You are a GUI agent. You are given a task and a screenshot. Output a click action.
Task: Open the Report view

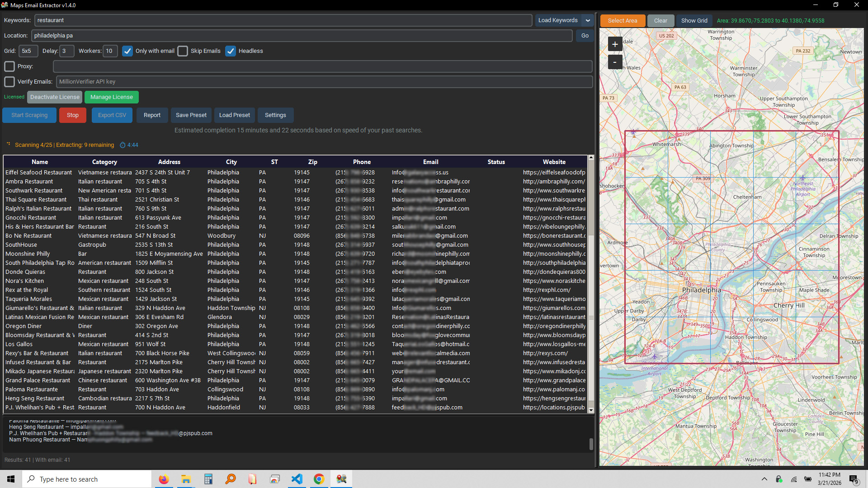click(152, 115)
